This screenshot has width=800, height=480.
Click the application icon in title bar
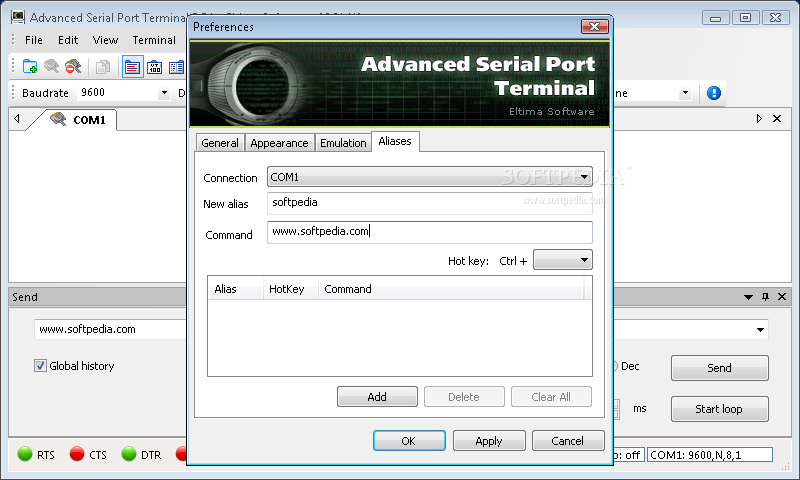[x=18, y=17]
